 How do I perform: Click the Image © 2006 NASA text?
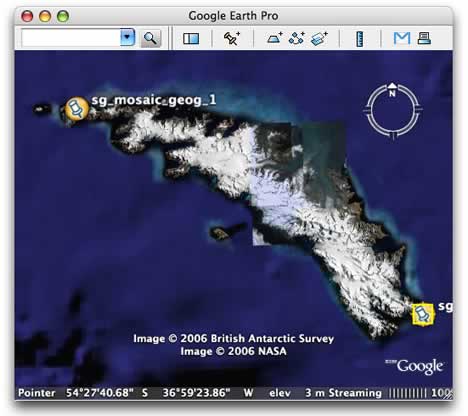point(233,351)
